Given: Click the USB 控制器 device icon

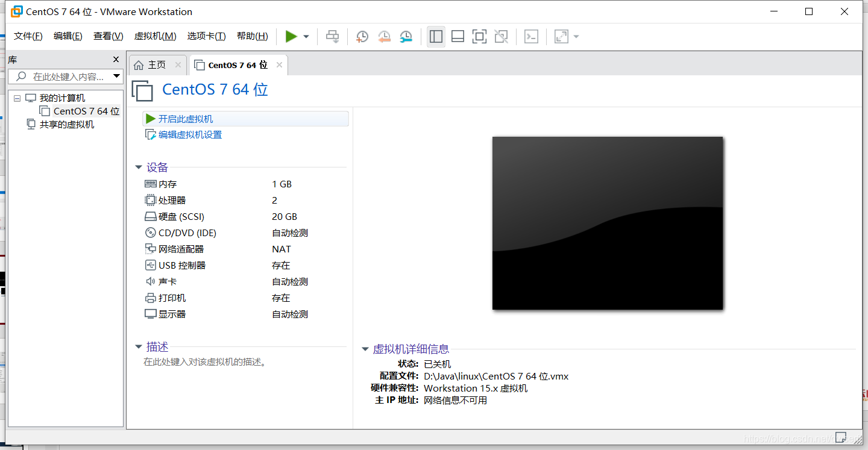Looking at the screenshot, I should coord(151,266).
